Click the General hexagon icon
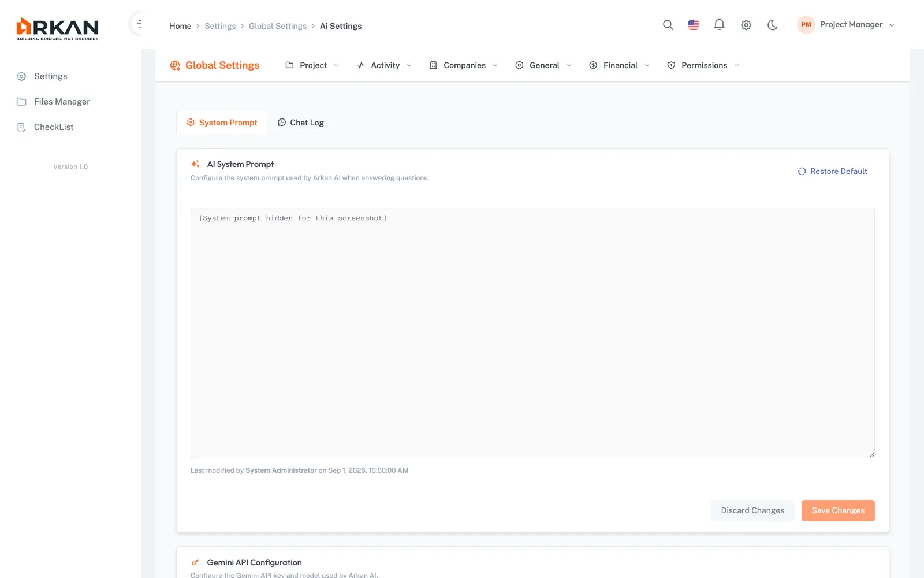924x578 pixels. (x=519, y=65)
